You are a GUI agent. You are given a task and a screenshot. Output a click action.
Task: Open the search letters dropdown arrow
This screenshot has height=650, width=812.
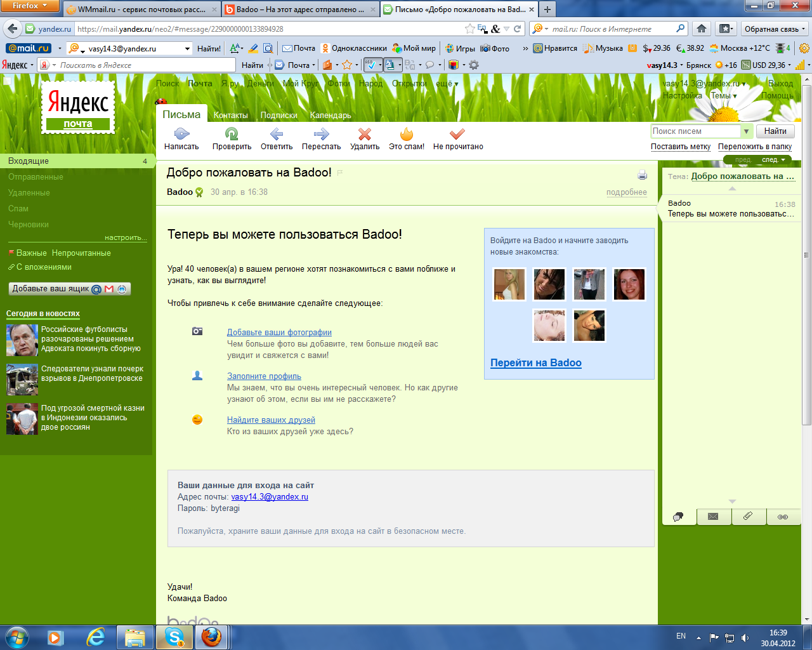[746, 131]
